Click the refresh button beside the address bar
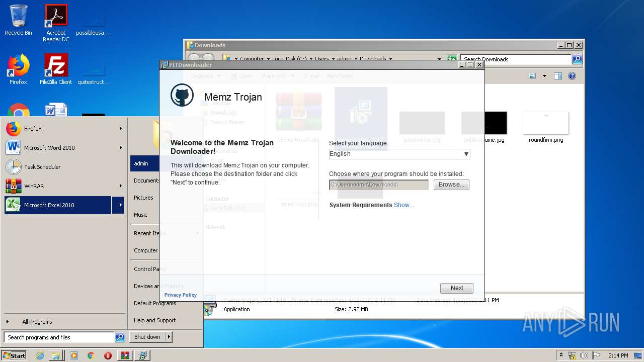The height and width of the screenshot is (362, 644). point(452,59)
